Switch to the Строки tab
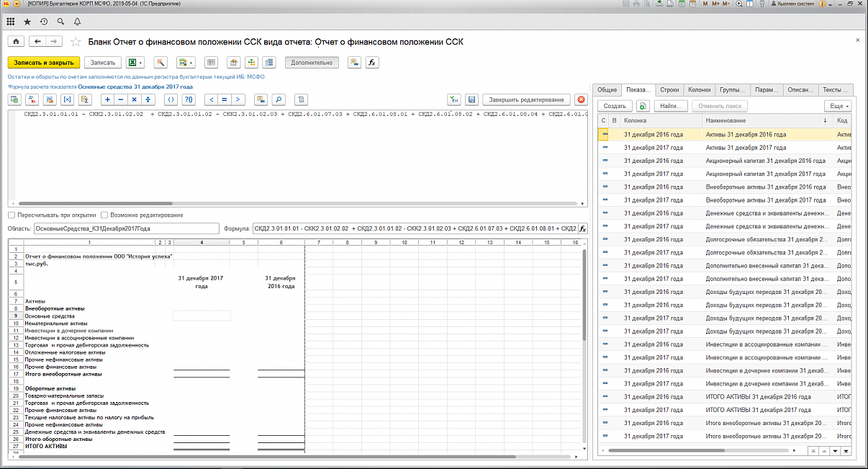Screen dimensions: 868x469 click(669, 90)
